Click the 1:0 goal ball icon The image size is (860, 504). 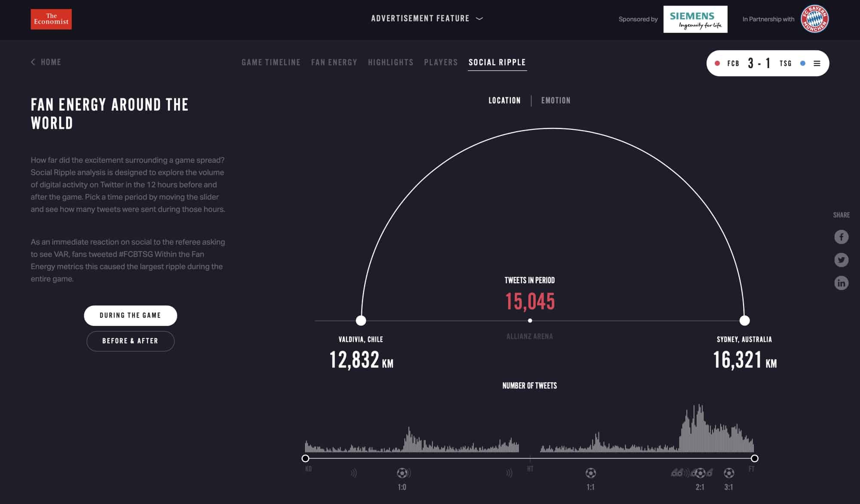click(402, 473)
